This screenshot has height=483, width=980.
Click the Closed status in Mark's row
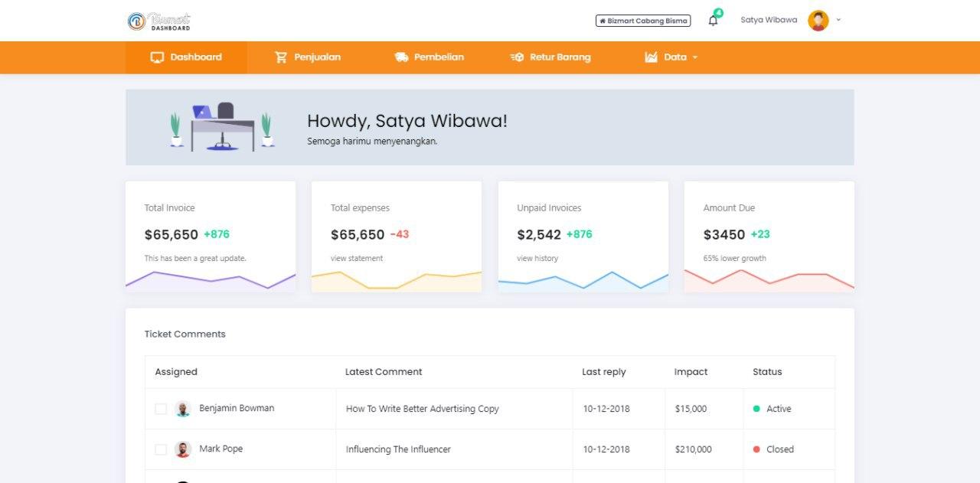pyautogui.click(x=774, y=449)
